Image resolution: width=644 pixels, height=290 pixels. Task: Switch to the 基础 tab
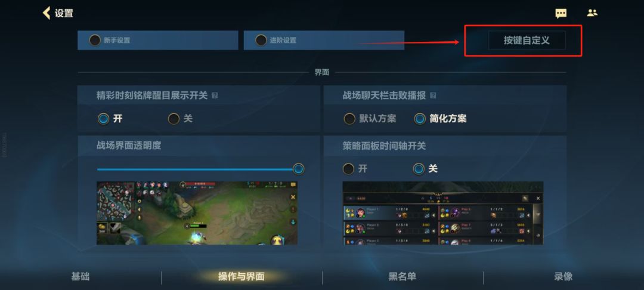(80, 276)
